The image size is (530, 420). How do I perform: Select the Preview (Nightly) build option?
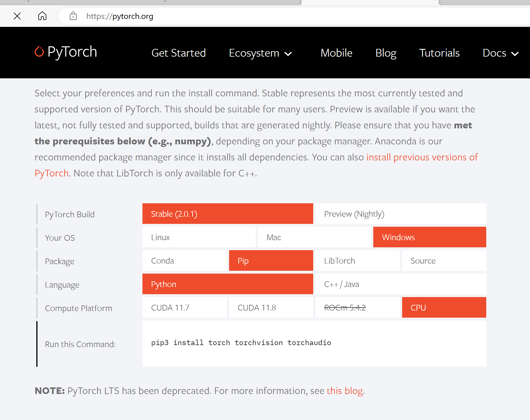click(x=400, y=214)
